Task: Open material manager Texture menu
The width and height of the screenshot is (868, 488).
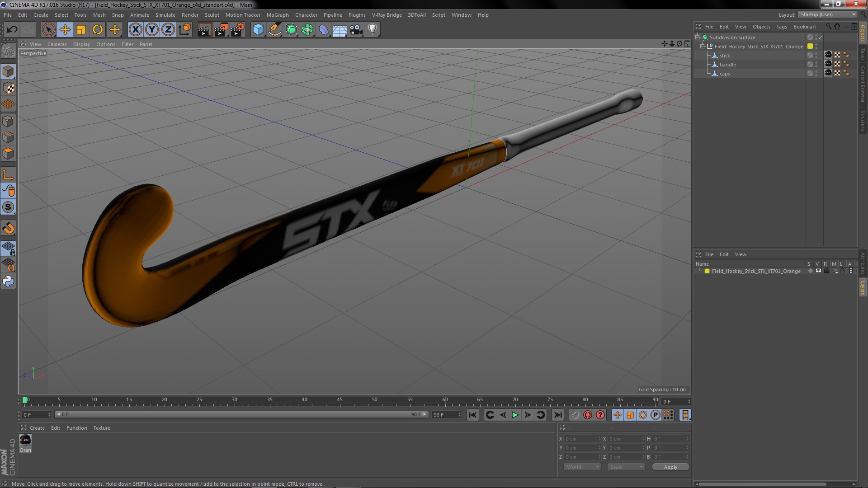Action: click(102, 428)
